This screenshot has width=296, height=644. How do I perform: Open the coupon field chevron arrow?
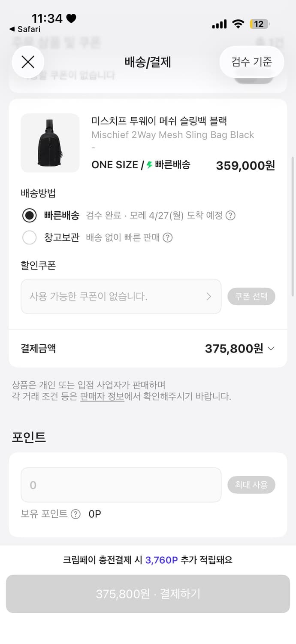pos(209,296)
